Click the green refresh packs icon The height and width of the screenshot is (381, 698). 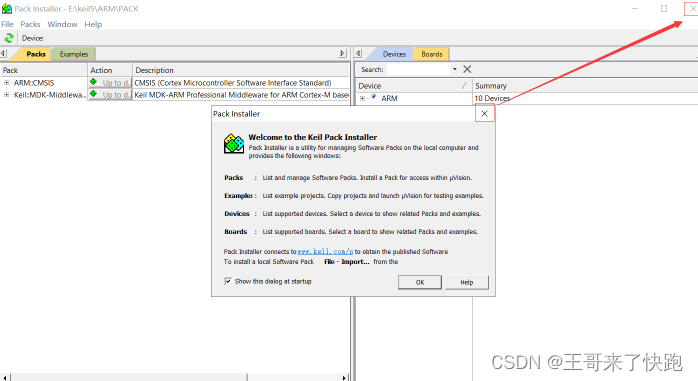(x=8, y=38)
